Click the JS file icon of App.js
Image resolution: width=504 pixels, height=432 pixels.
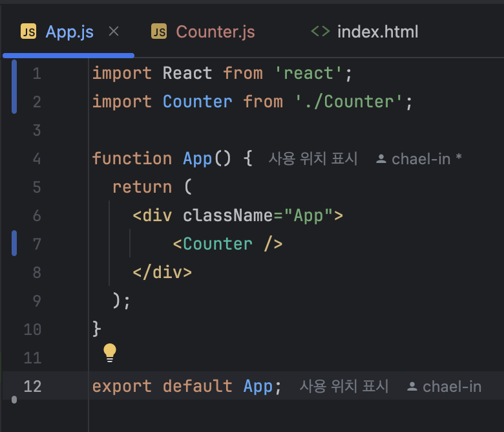(28, 31)
